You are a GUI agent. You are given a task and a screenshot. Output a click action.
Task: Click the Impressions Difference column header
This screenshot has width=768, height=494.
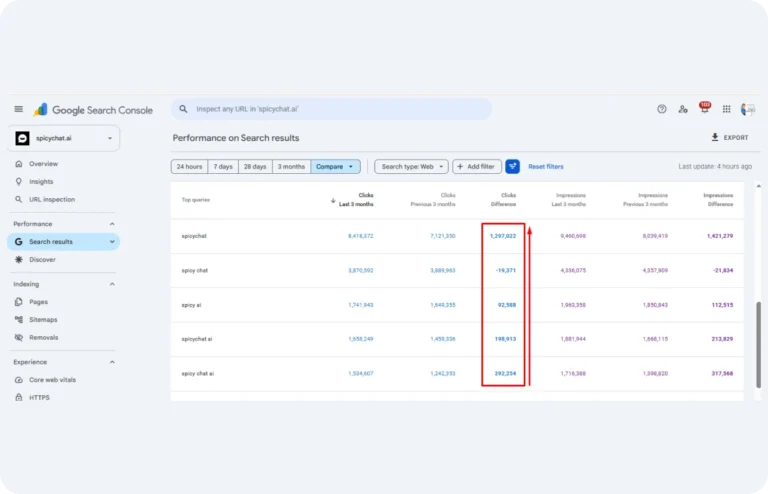click(x=719, y=200)
